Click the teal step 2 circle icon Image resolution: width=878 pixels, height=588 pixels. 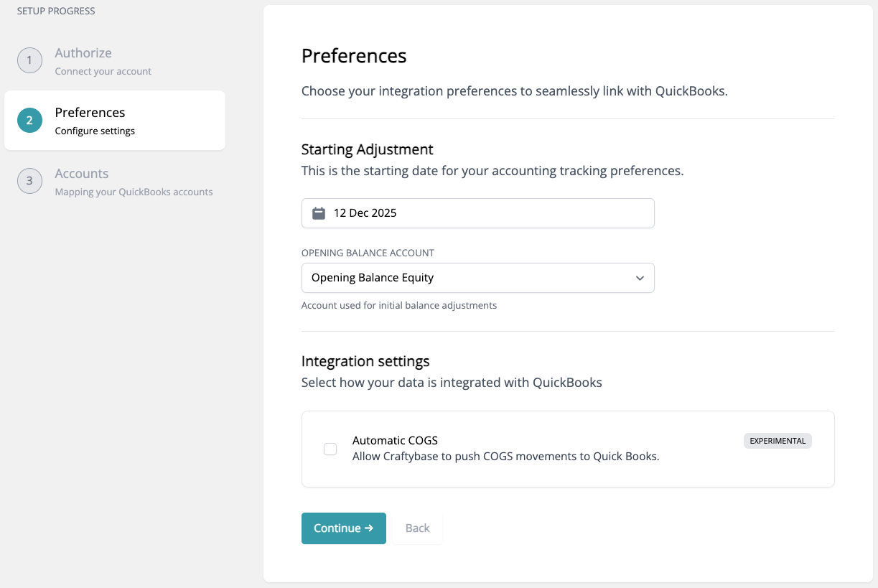pyautogui.click(x=29, y=121)
